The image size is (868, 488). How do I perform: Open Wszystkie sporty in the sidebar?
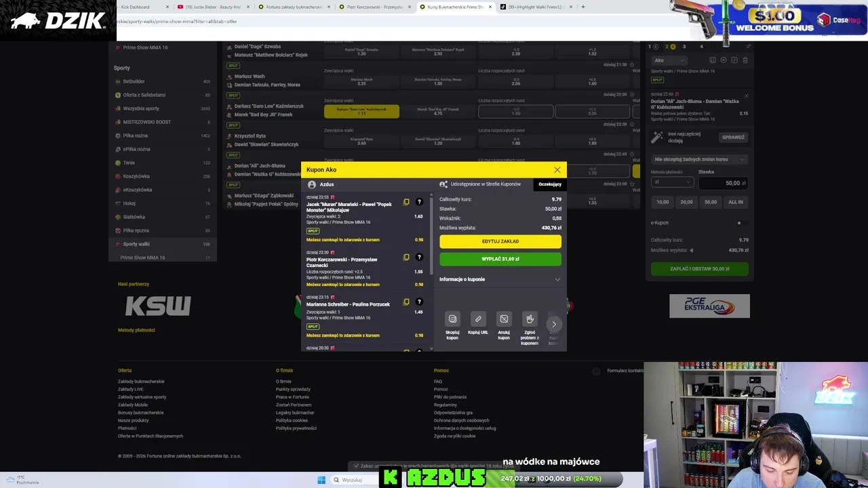click(163, 108)
